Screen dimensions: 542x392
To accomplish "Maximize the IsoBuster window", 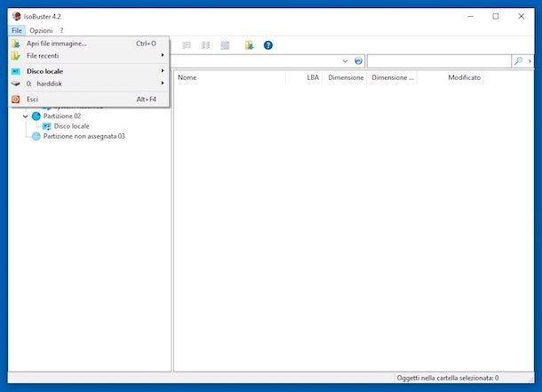I will 496,16.
